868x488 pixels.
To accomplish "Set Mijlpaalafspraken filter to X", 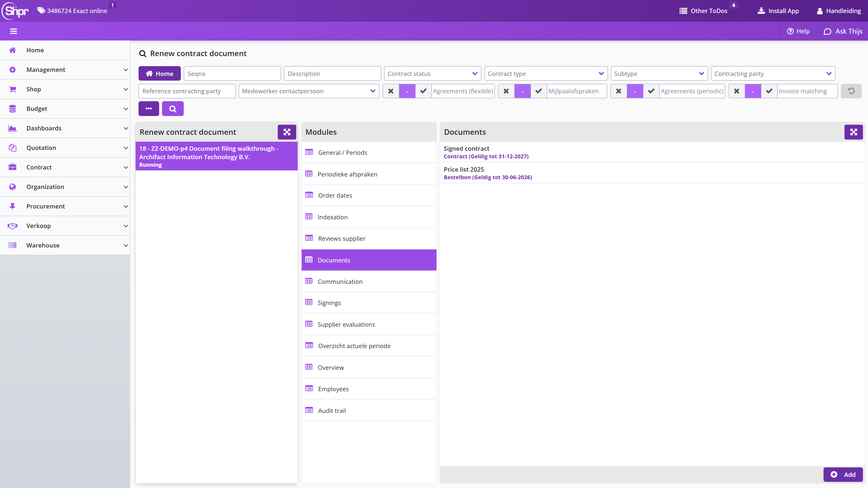I will pos(506,91).
